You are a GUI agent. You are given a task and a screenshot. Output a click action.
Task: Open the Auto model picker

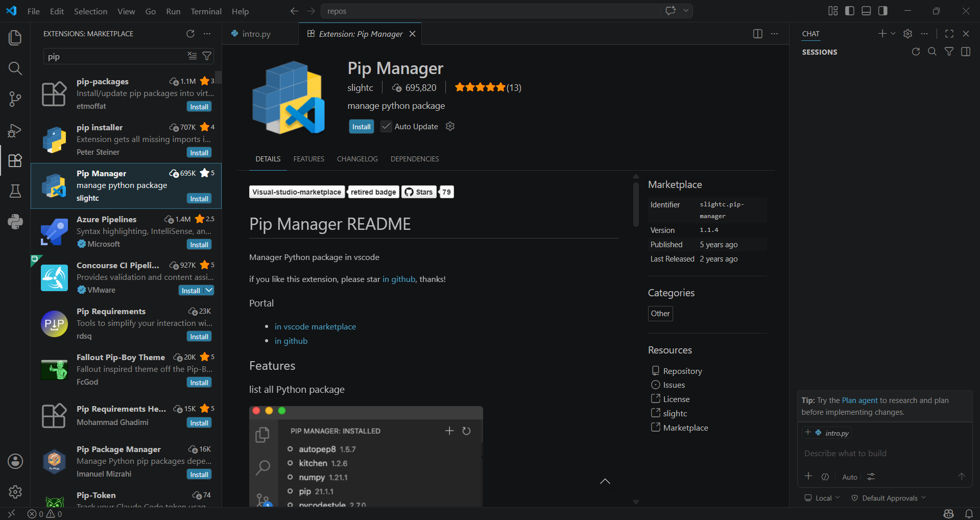850,477
